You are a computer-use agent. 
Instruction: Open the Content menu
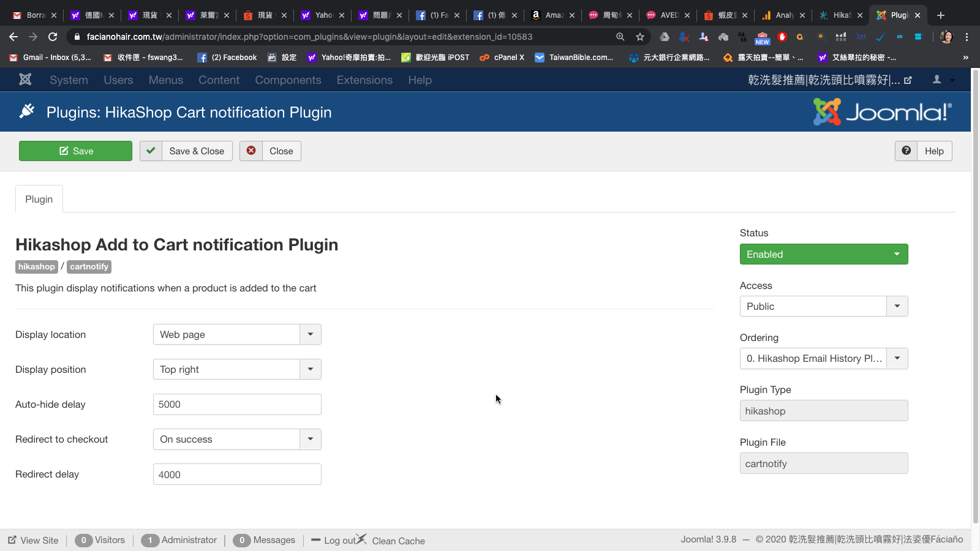tap(219, 80)
